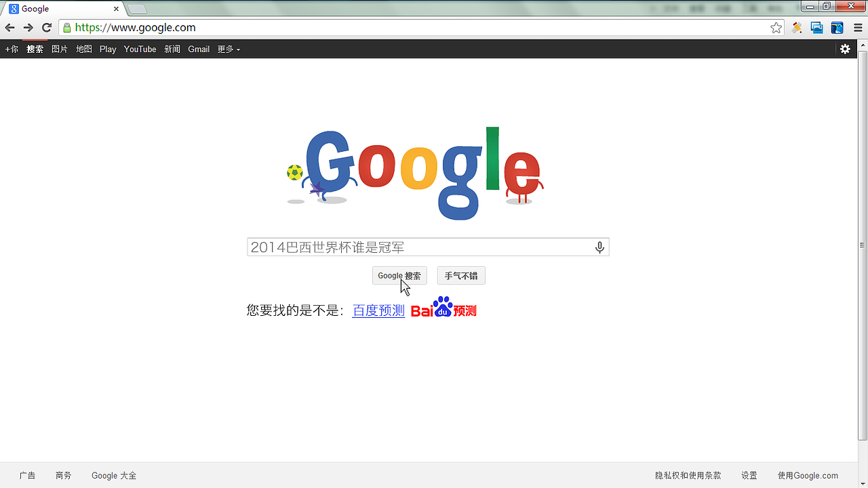Image resolution: width=868 pixels, height=488 pixels.
Task: Open the blue pictures extension icon
Action: click(x=817, y=28)
